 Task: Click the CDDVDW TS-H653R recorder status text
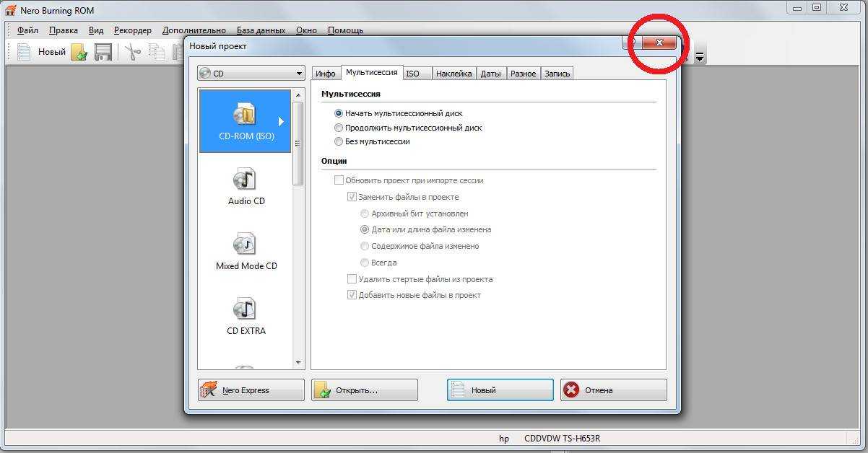[x=563, y=439]
